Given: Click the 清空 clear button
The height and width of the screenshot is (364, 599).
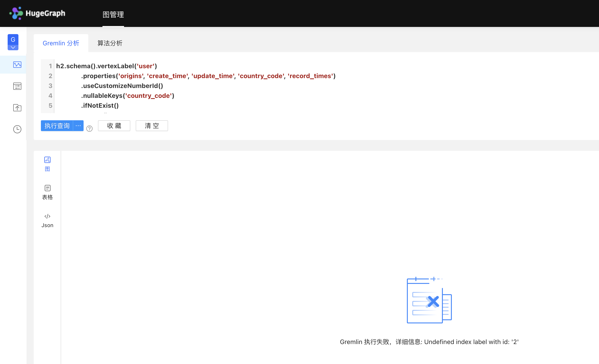Looking at the screenshot, I should point(152,125).
